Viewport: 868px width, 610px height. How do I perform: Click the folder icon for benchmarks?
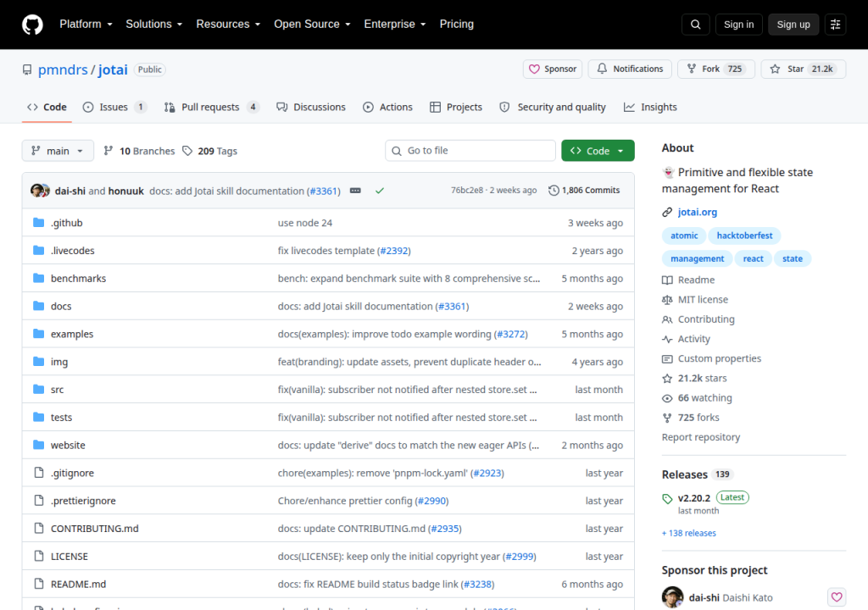tap(38, 278)
